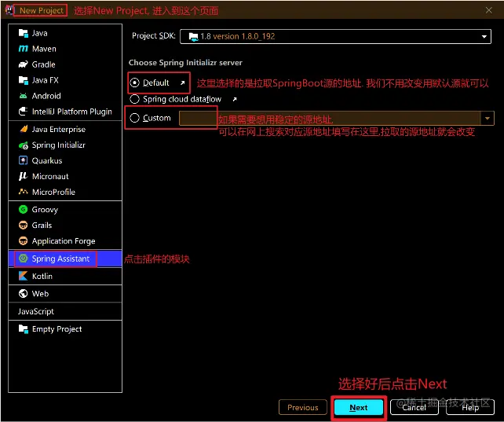Image resolution: width=504 pixels, height=422 pixels.
Task: Select the Default server radio button
Action: click(x=134, y=83)
